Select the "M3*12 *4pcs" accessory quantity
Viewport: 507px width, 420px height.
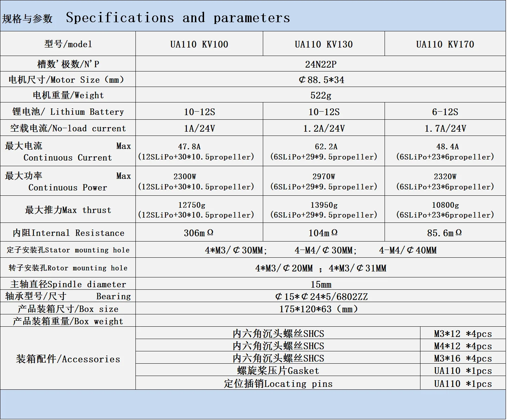tap(463, 334)
